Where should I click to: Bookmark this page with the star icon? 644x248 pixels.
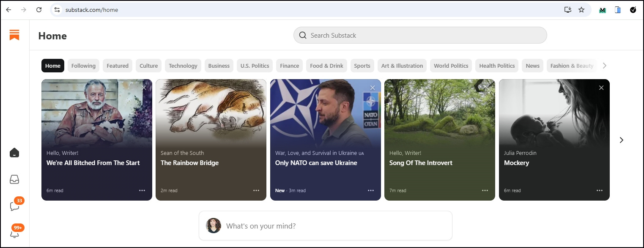[581, 10]
